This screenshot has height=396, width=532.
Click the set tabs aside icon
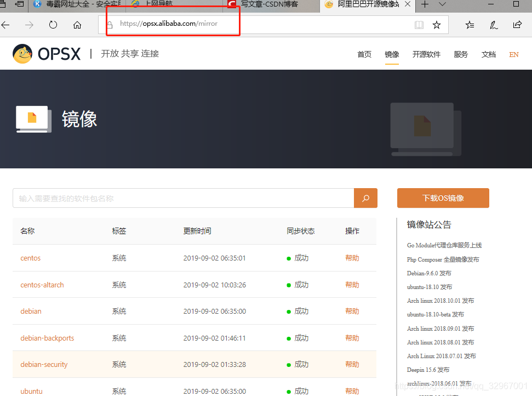[x=20, y=4]
